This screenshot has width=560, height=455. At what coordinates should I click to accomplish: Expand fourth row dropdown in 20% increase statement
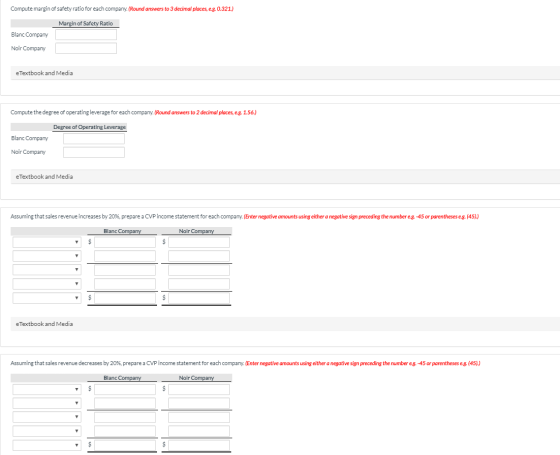[47, 284]
